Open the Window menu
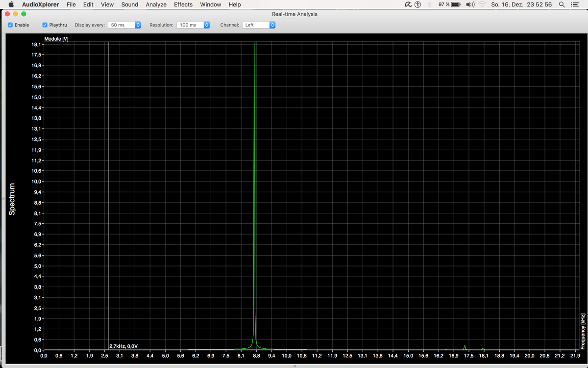 211,4
